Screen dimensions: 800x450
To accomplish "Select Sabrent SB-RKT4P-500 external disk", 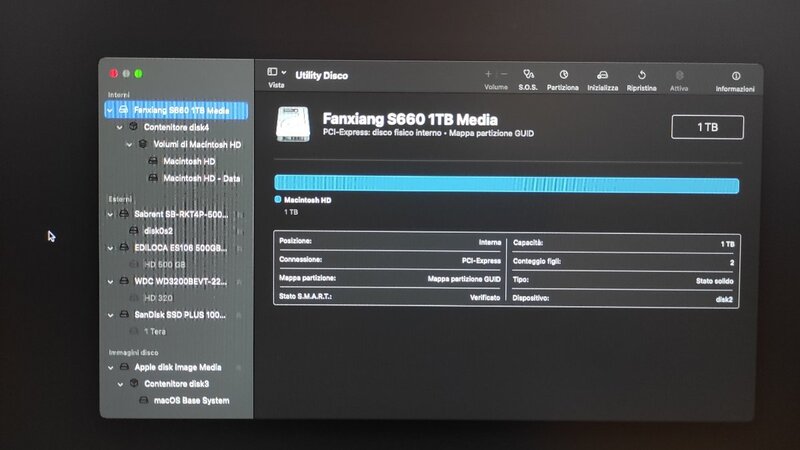I will click(181, 214).
